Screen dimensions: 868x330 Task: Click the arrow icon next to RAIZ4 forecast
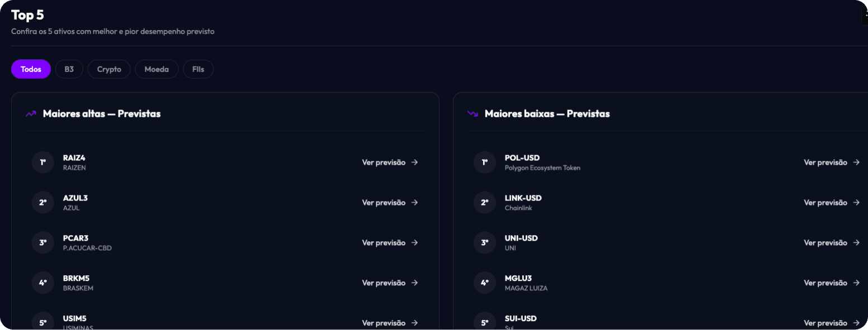click(414, 162)
